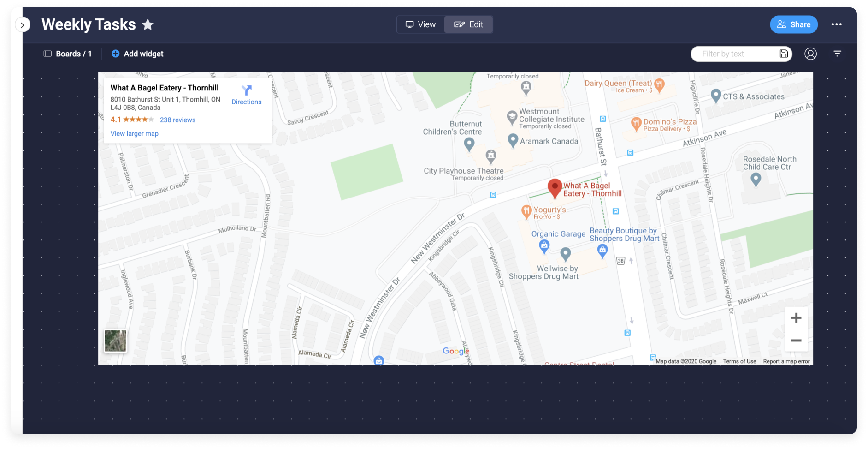Star the Weekly Tasks dashboard
This screenshot has height=449, width=868.
pos(148,24)
